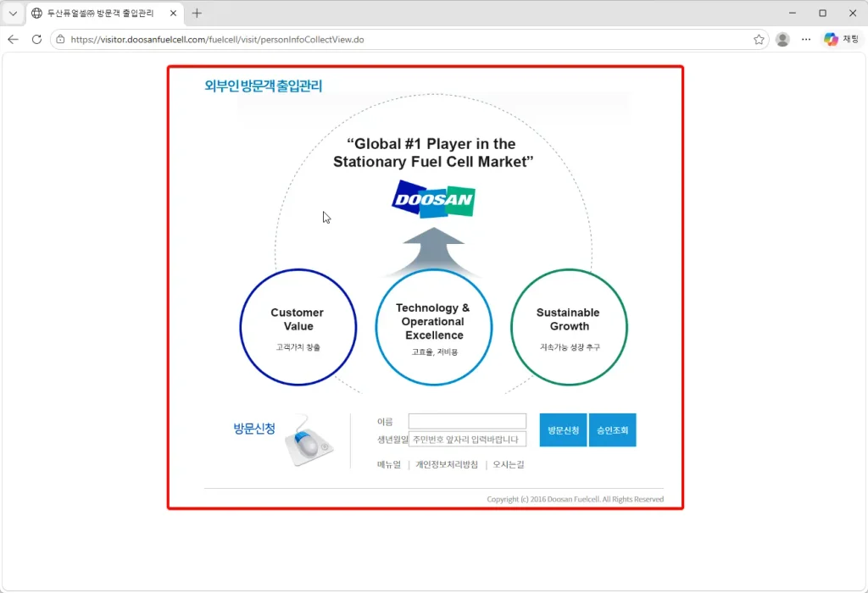The height and width of the screenshot is (593, 868).
Task: Click the Sustainable Growth circle
Action: tap(569, 327)
